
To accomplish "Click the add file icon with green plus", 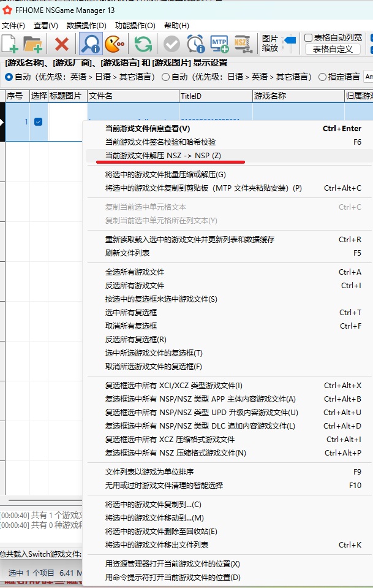I will [10, 44].
